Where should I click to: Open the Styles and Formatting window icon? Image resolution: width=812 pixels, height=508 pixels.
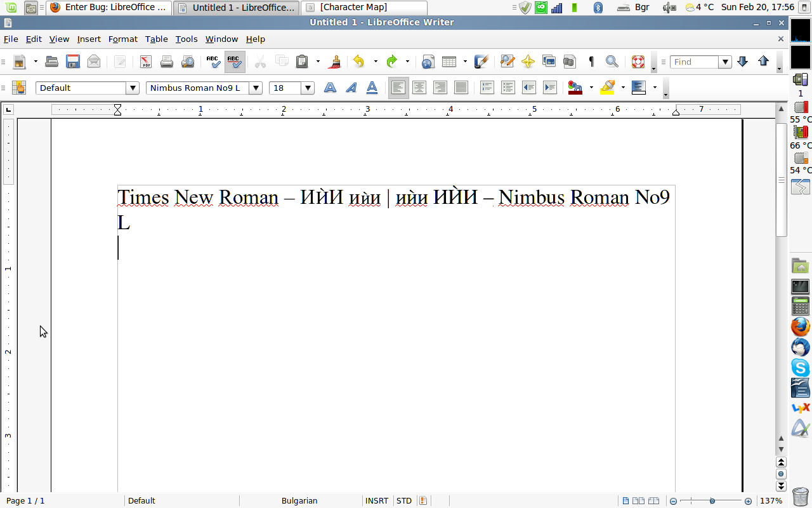point(19,88)
